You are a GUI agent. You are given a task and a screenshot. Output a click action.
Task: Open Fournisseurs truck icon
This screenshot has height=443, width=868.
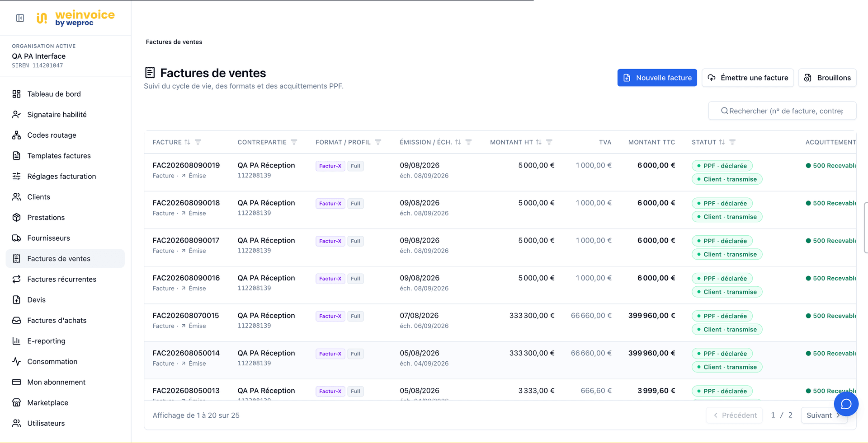click(17, 238)
